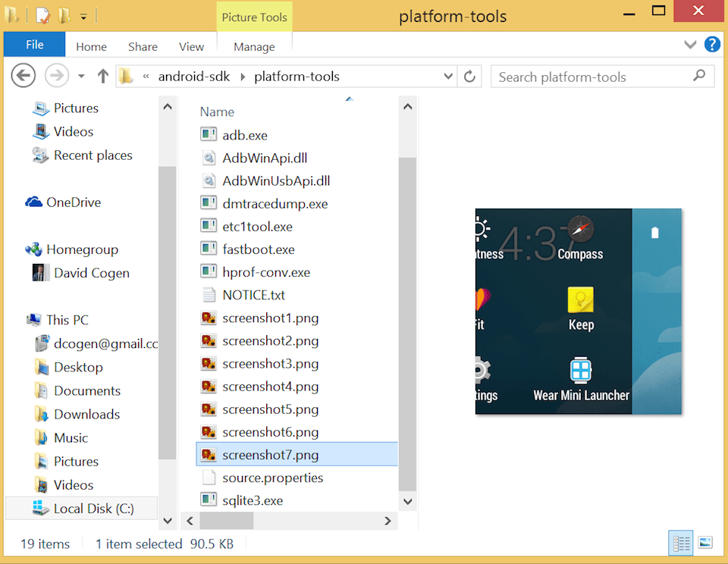
Task: Switch to Large icons view layout
Action: [704, 543]
